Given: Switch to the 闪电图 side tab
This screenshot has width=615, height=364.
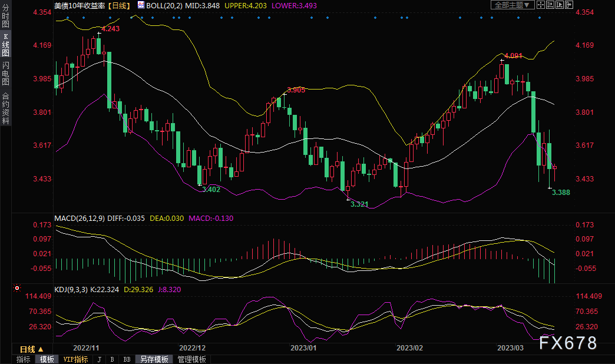Looking at the screenshot, I should [5, 73].
